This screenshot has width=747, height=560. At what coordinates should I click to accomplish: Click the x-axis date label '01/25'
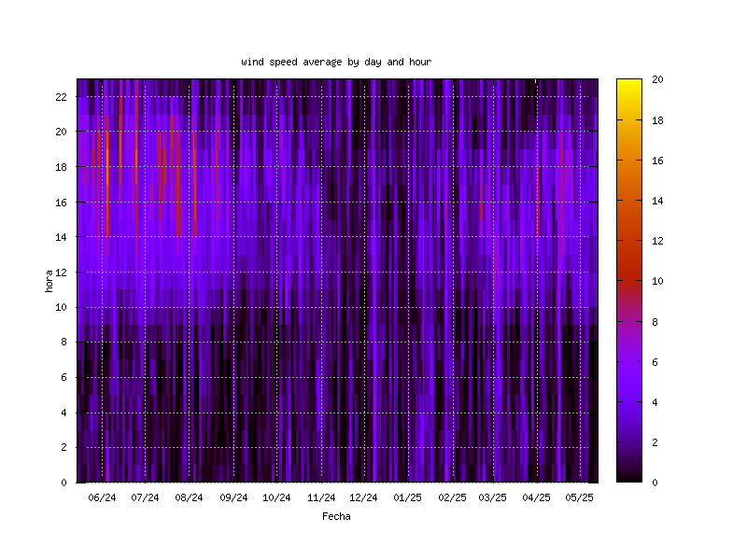pyautogui.click(x=408, y=497)
